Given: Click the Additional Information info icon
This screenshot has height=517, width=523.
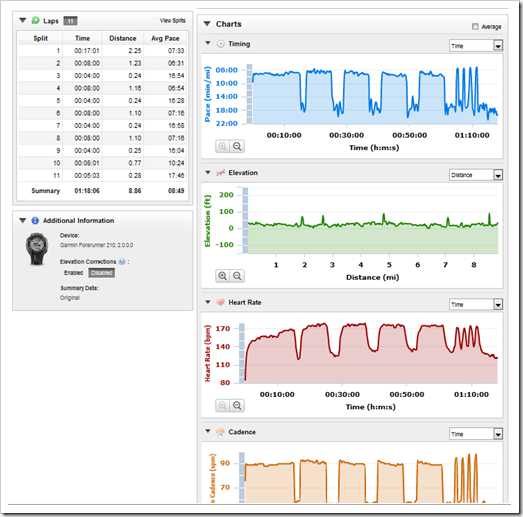Looking at the screenshot, I should 35,220.
